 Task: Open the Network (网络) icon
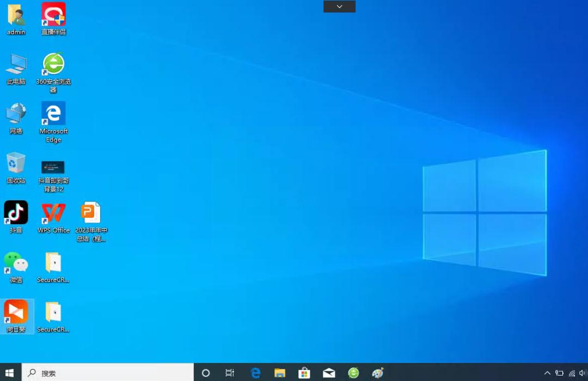[x=16, y=113]
